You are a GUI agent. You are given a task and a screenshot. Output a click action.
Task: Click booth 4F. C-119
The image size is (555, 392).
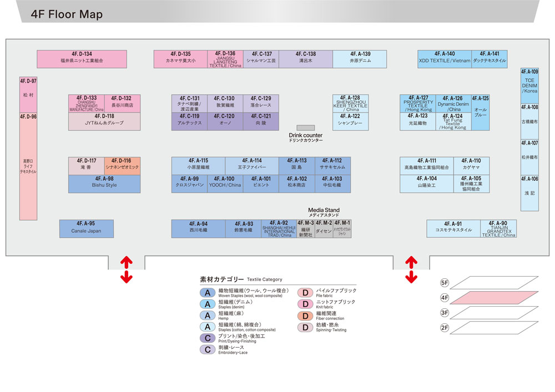pyautogui.click(x=189, y=121)
